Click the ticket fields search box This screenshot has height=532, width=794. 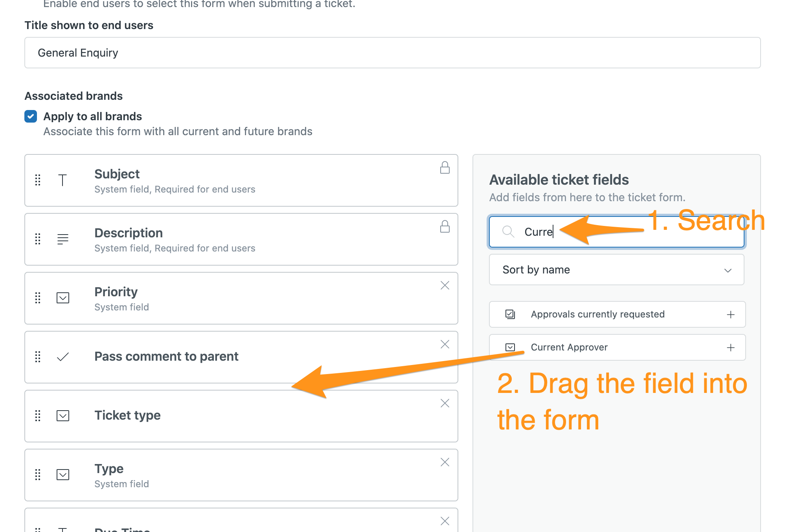pyautogui.click(x=616, y=232)
